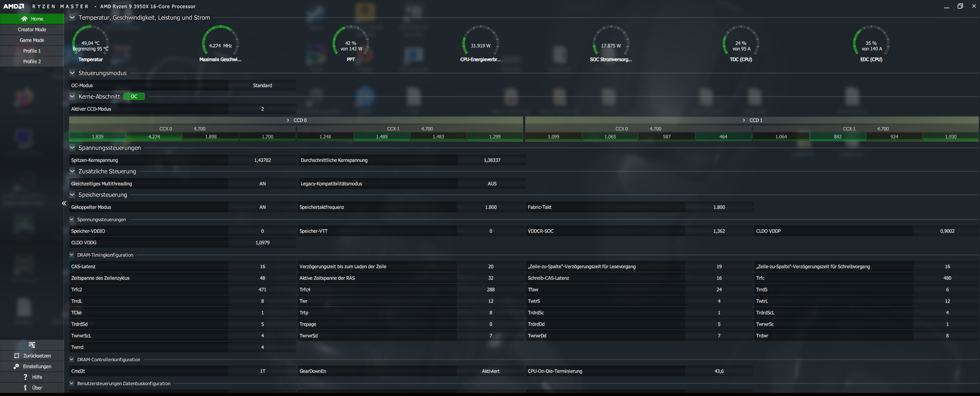
Task: Switch to Game Mode tab
Action: point(32,40)
